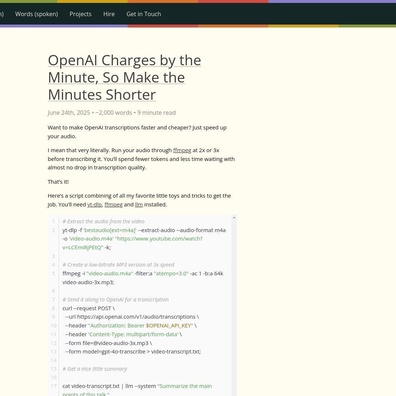Open the article title link 'OpenAI Charges by the Minute'
396x396 pixels.
pyautogui.click(x=124, y=77)
